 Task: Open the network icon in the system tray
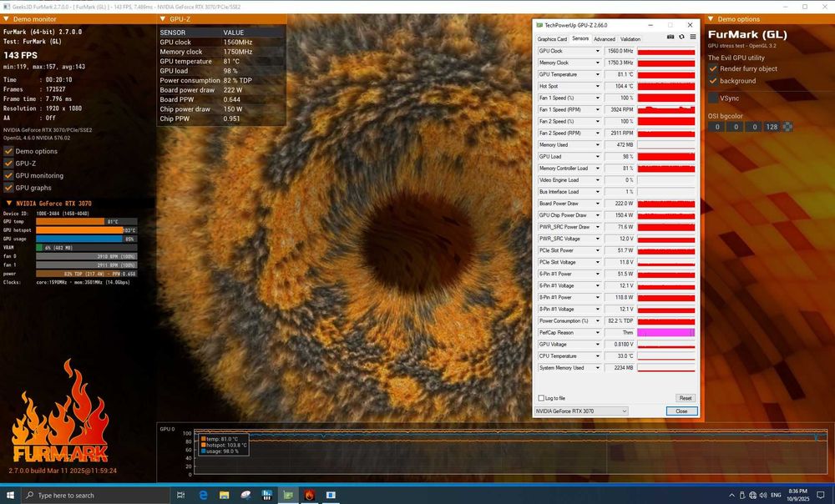click(752, 495)
